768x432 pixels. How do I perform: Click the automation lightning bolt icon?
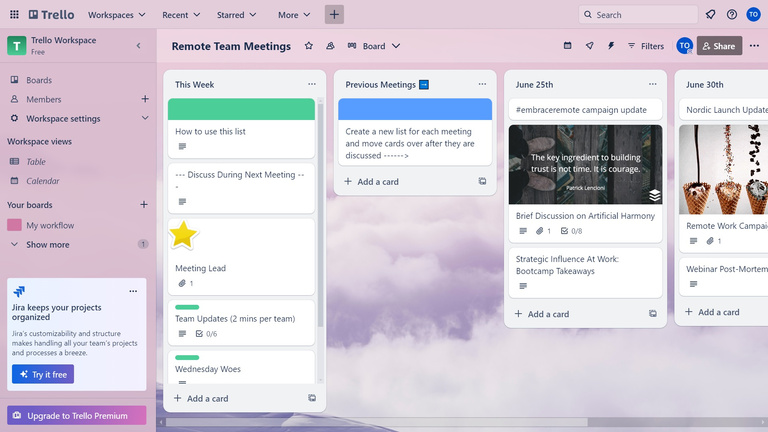click(610, 46)
